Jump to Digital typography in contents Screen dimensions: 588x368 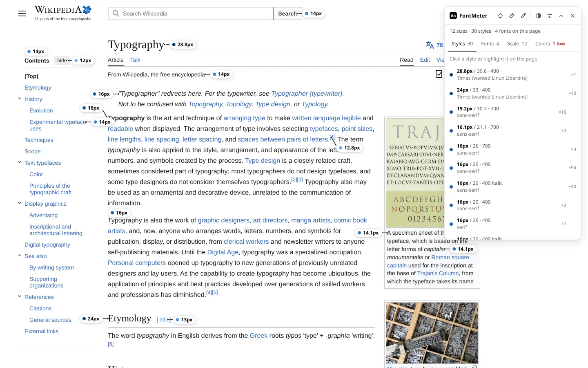pyautogui.click(x=47, y=245)
